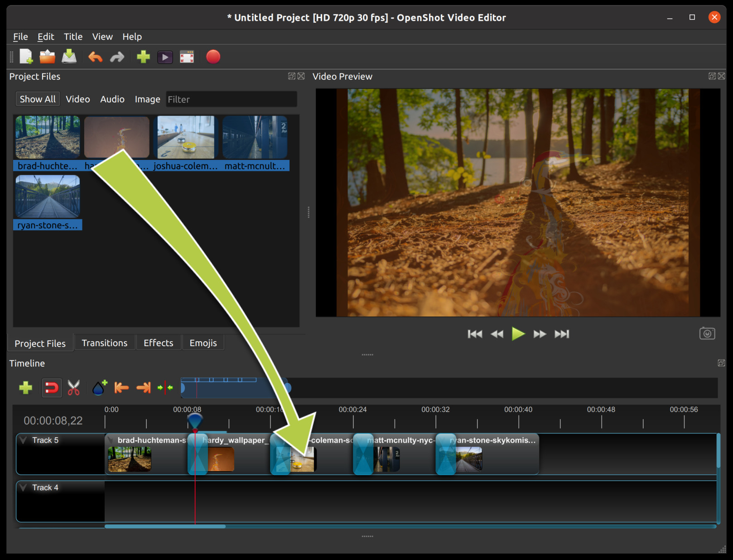Open profile chooser with the filmstrip icon
733x560 pixels.
click(187, 57)
